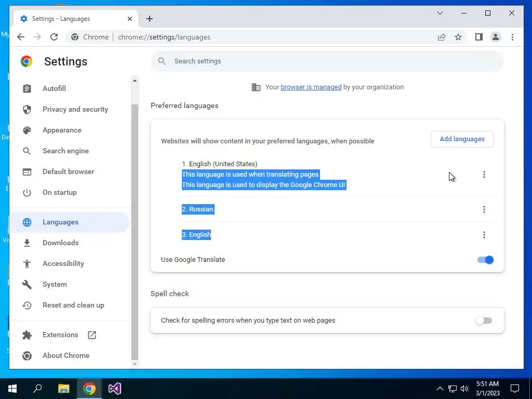Turn off Use Google Translate toggle
The image size is (532, 399).
point(486,260)
